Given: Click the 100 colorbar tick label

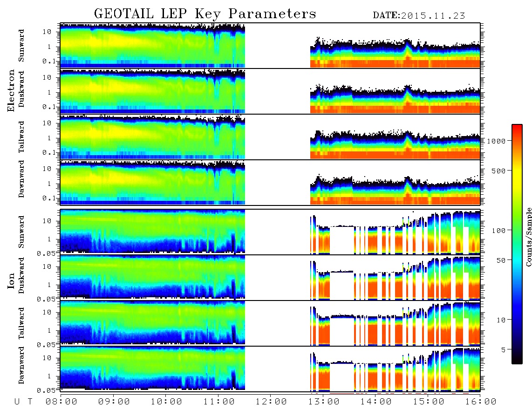Looking at the screenshot, I should (498, 231).
